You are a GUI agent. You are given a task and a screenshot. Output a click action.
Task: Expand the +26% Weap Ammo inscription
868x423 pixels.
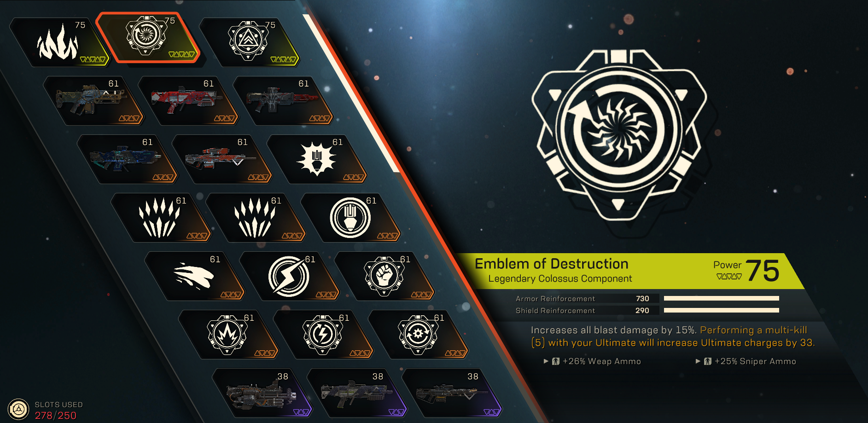[592, 361]
